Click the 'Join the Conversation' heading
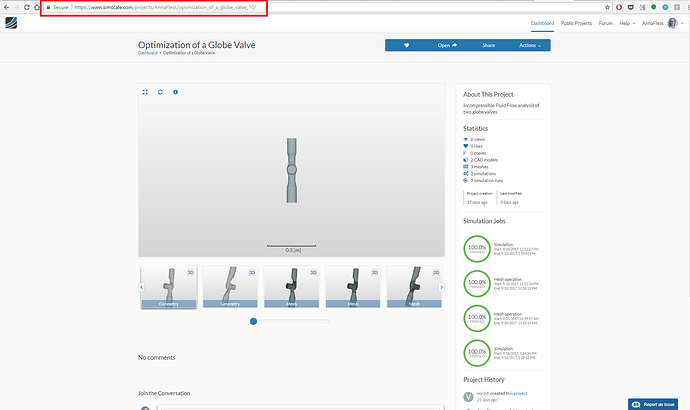 [x=164, y=393]
